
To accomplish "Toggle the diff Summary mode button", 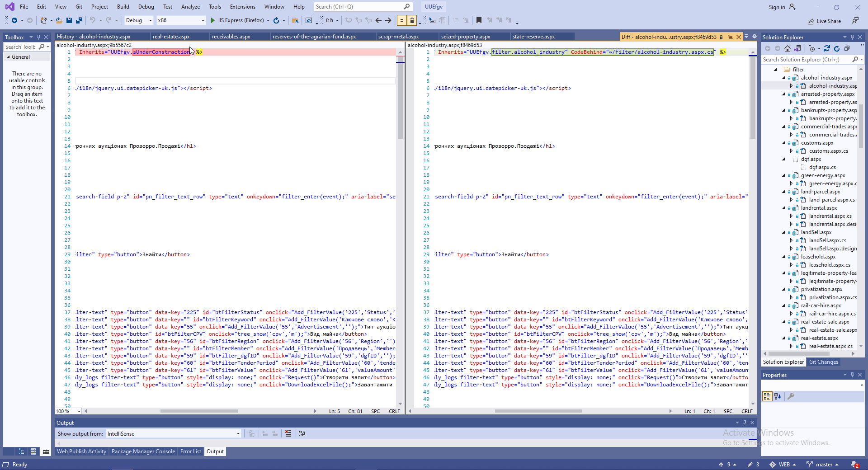I will (401, 20).
